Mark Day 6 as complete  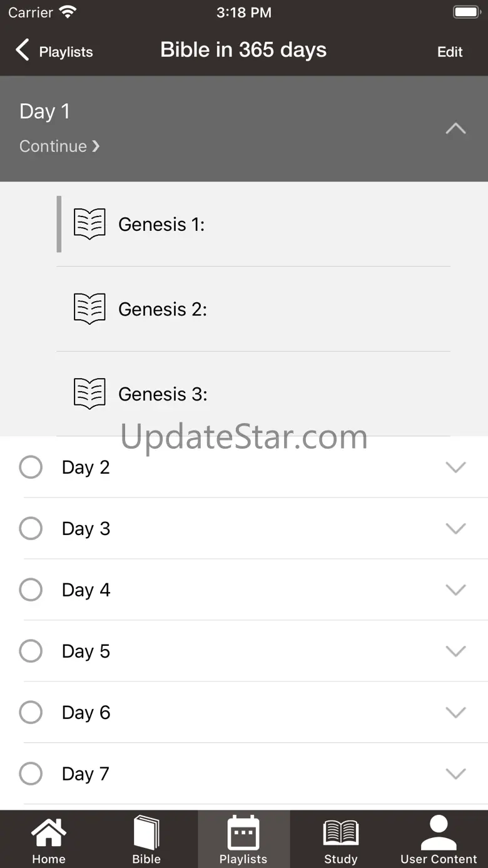pyautogui.click(x=31, y=712)
